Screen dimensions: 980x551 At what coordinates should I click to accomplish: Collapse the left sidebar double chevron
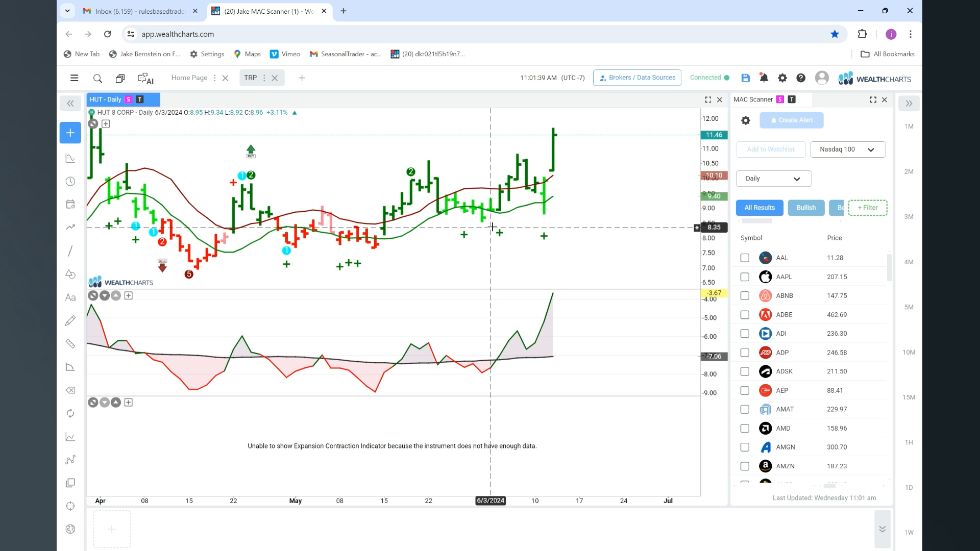pyautogui.click(x=70, y=104)
